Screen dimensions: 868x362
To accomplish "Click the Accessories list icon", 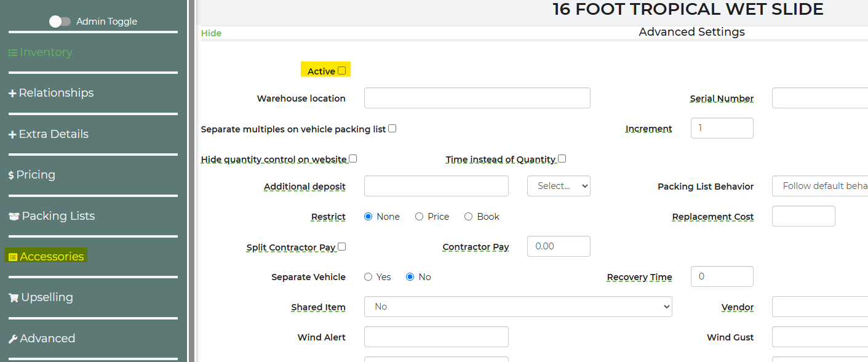I will click(13, 257).
